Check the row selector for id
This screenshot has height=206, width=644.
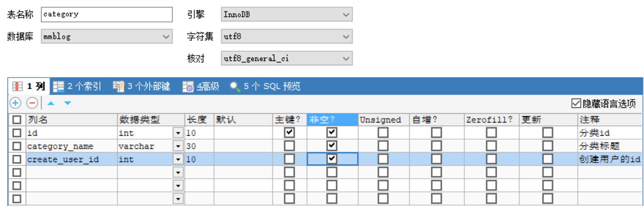pos(17,133)
